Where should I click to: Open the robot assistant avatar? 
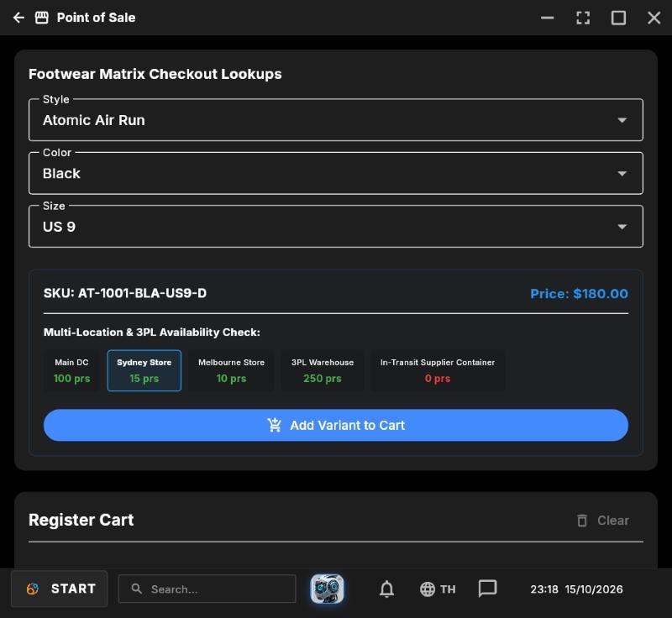pos(327,589)
